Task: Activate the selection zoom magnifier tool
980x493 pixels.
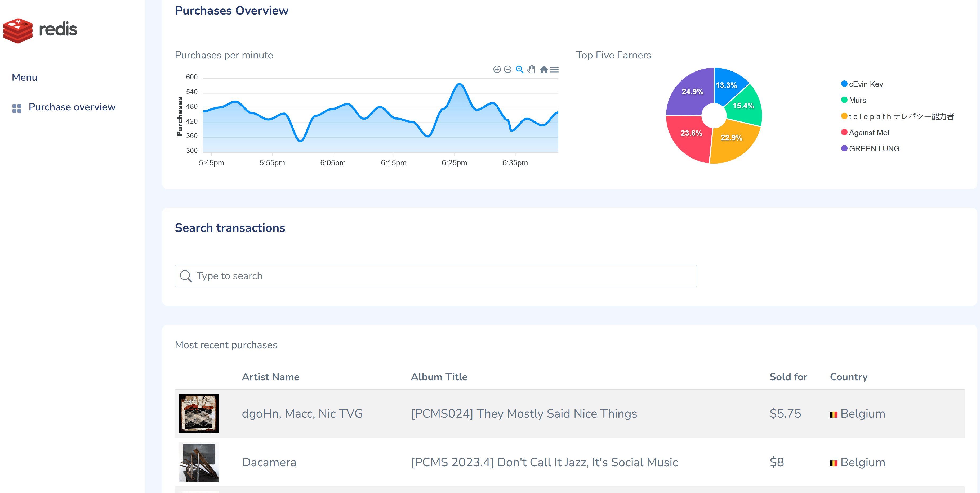Action: (x=519, y=69)
